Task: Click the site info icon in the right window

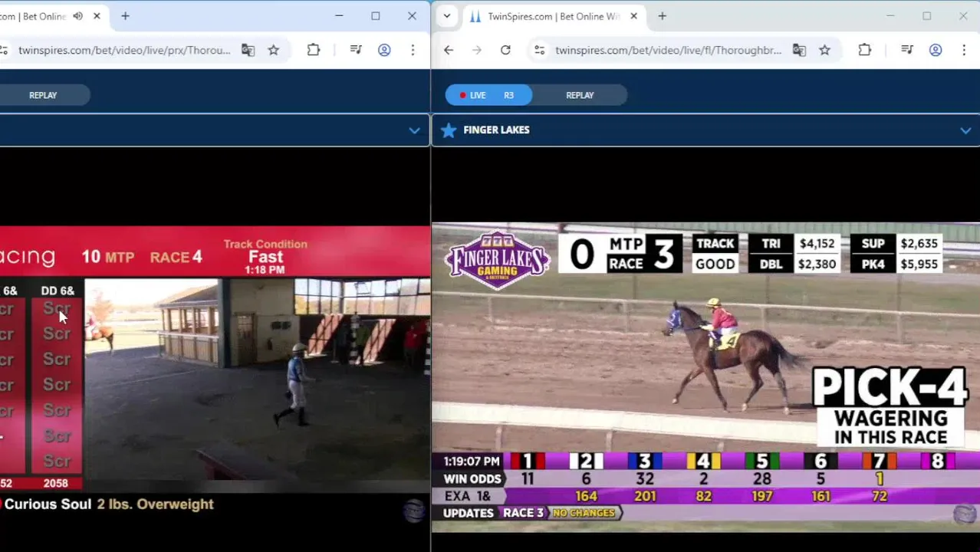Action: point(540,50)
